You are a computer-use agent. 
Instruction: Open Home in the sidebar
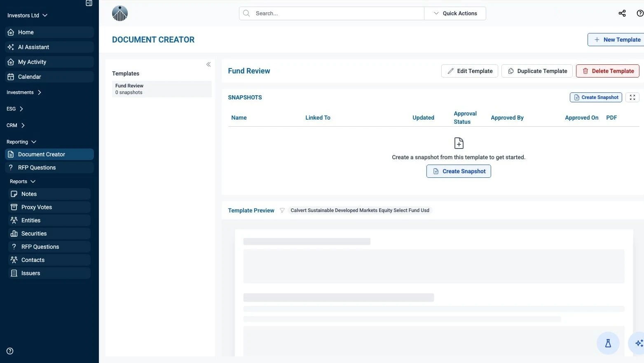click(x=49, y=32)
